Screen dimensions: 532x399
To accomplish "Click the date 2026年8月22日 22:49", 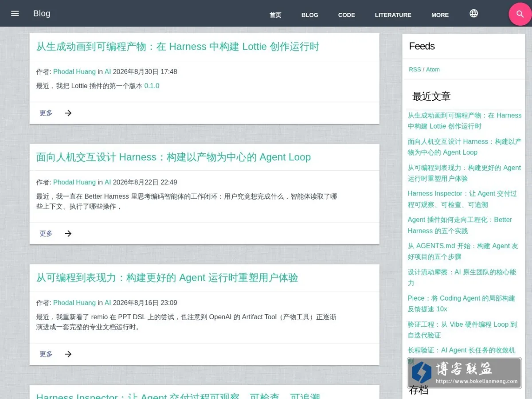I will point(145,182).
